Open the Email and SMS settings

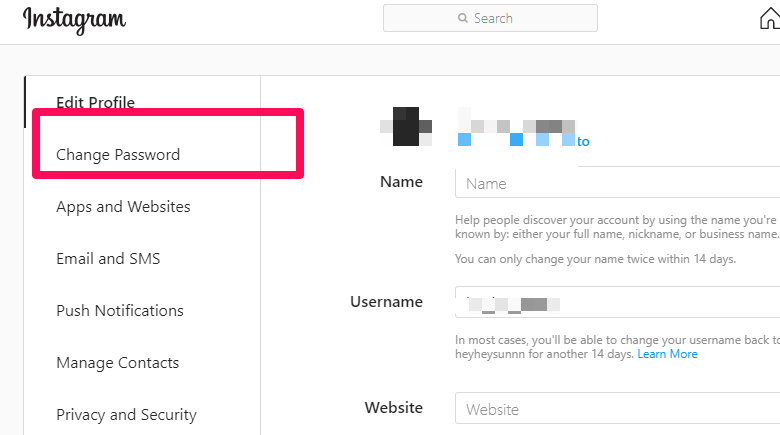108,259
